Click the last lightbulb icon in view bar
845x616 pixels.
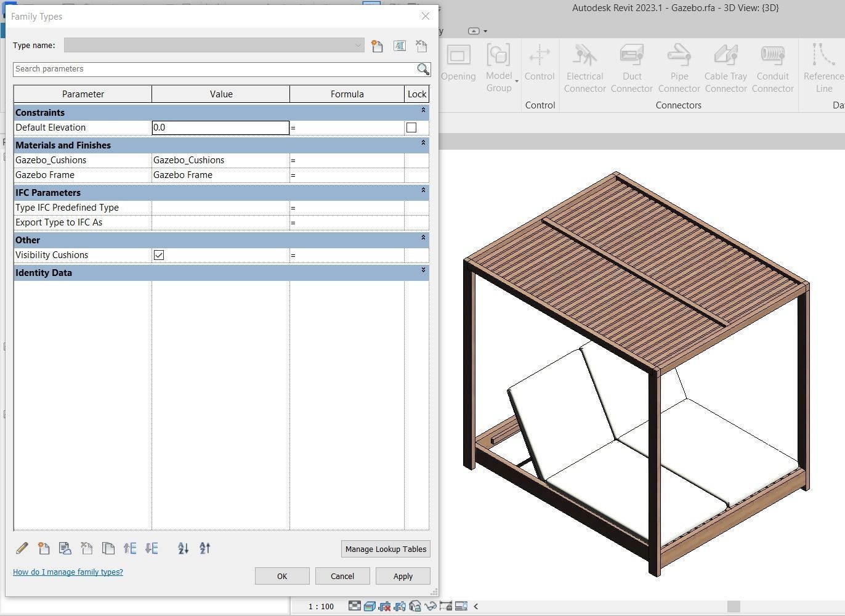(461, 606)
